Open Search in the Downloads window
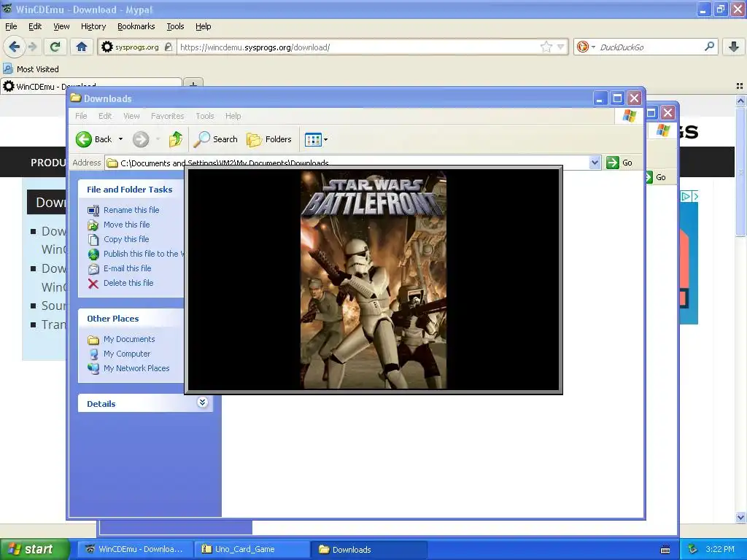 click(216, 139)
